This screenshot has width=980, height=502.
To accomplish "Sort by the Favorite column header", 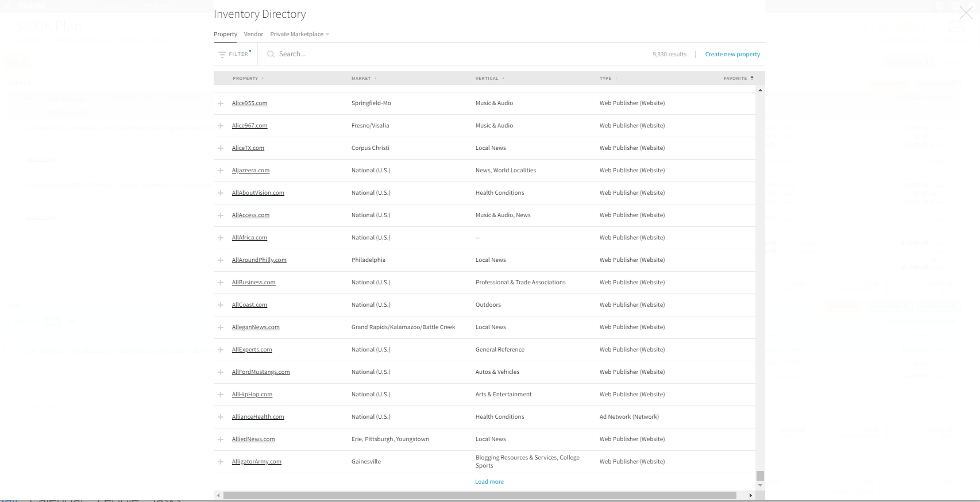I will pos(739,78).
